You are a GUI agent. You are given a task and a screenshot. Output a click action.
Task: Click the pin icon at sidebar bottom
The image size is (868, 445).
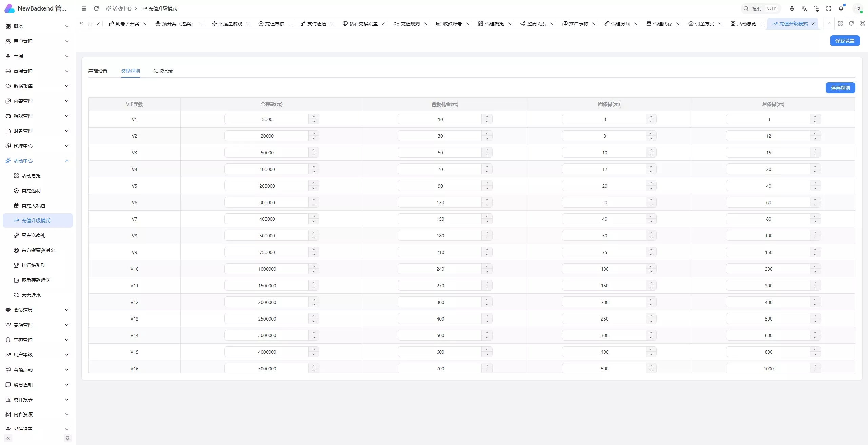click(67, 438)
